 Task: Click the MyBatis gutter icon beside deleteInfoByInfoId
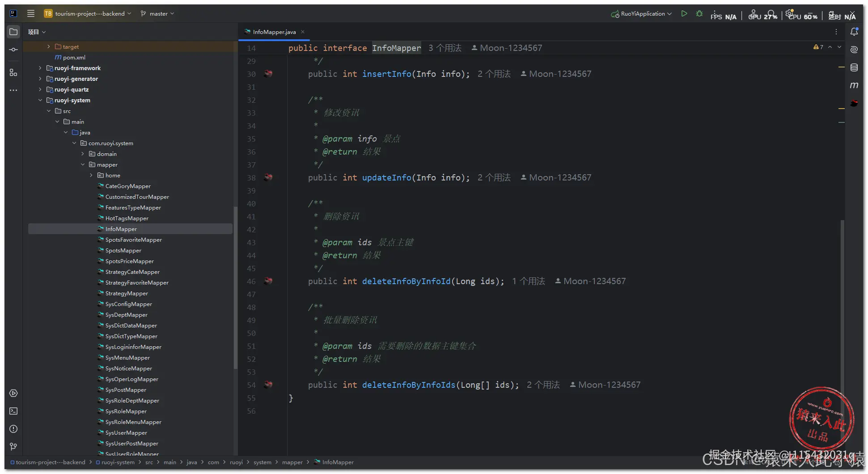coord(268,281)
